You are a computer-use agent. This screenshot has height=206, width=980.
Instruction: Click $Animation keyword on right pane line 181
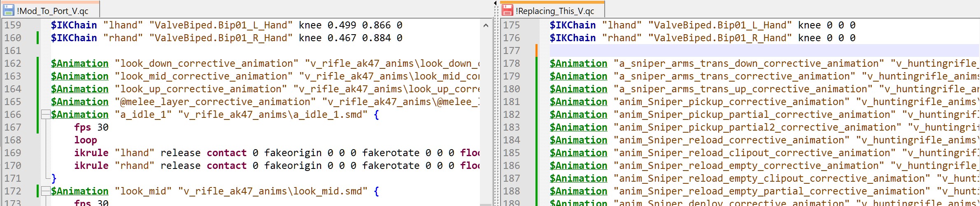(579, 102)
